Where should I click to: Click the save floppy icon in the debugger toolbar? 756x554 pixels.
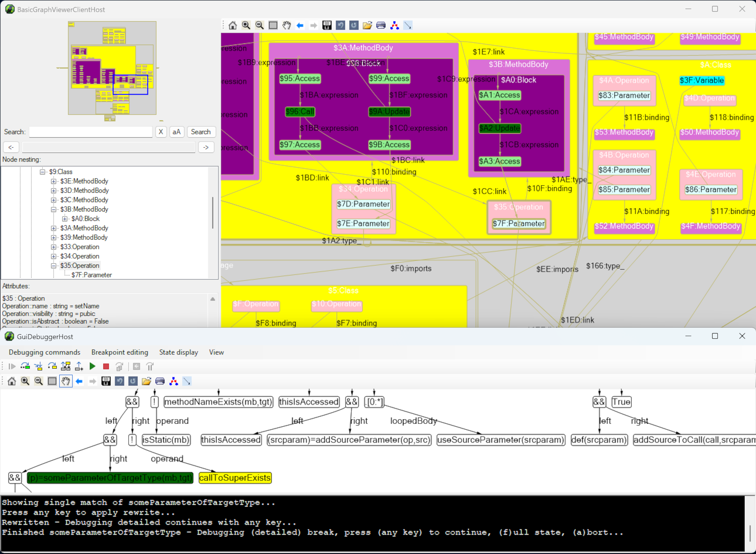106,381
